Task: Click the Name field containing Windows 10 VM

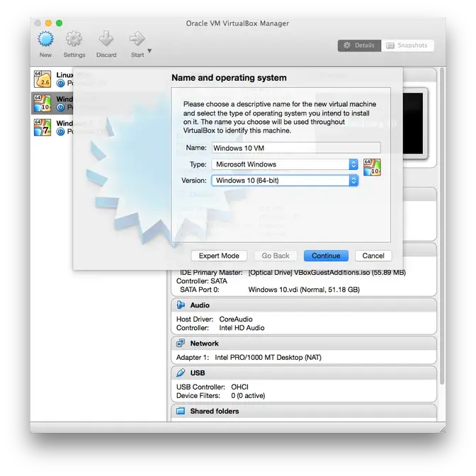Action: pyautogui.click(x=296, y=148)
